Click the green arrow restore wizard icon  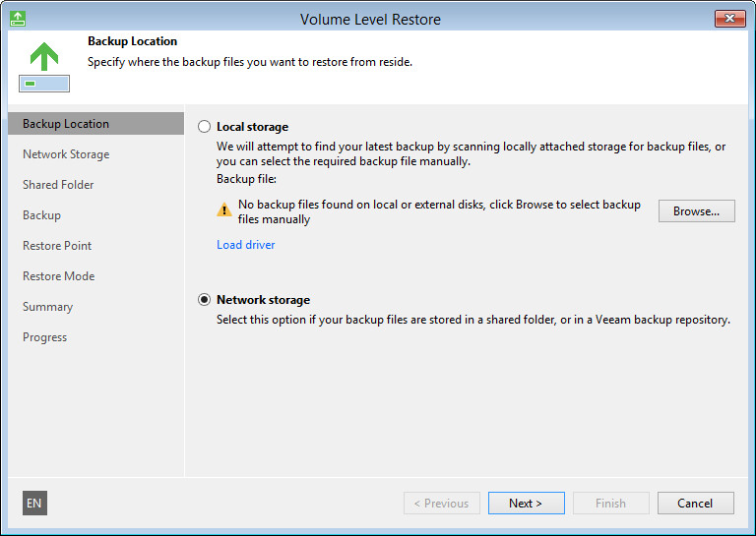43,66
